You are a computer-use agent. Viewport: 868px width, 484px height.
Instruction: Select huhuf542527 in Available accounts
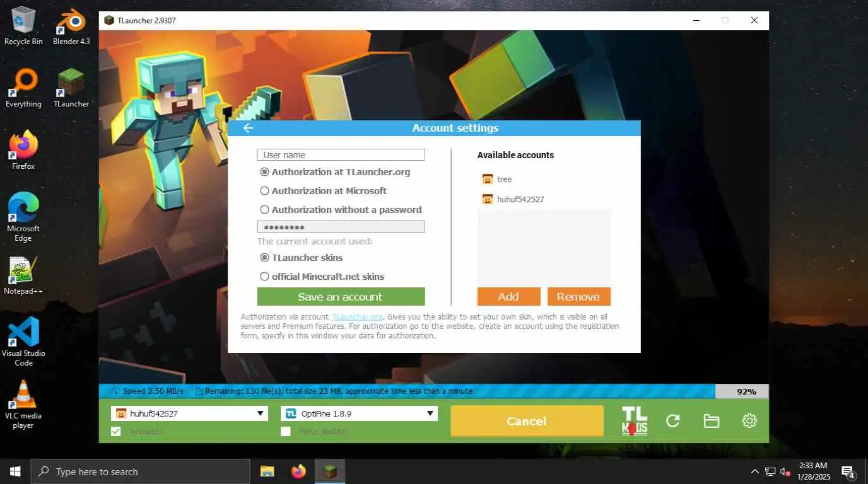(544, 199)
